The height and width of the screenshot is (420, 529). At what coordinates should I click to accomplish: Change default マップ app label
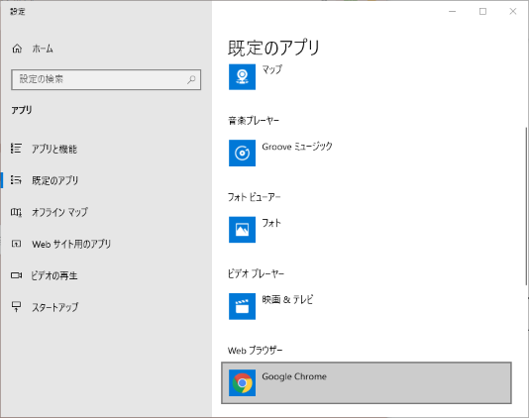click(271, 69)
